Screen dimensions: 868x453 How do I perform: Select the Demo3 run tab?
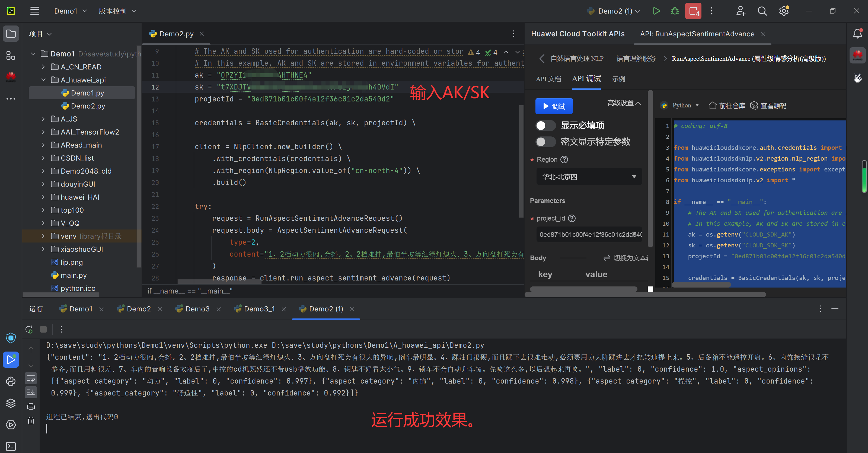[197, 309]
